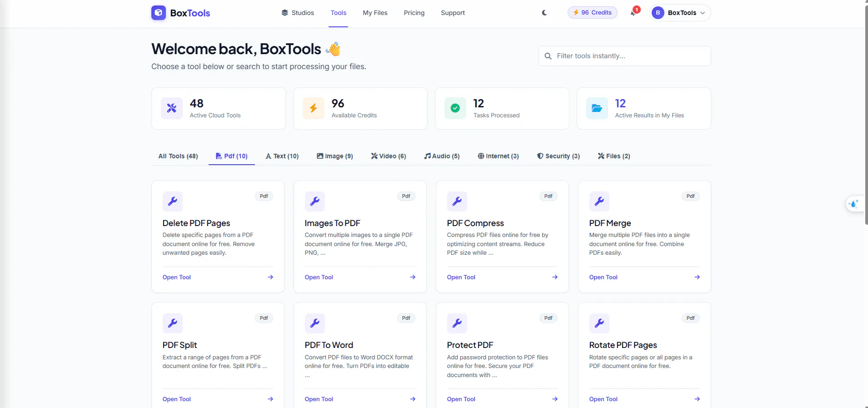Screen dimensions: 868x408
Task: Click the floating sparkle droplet widget
Action: point(854,204)
